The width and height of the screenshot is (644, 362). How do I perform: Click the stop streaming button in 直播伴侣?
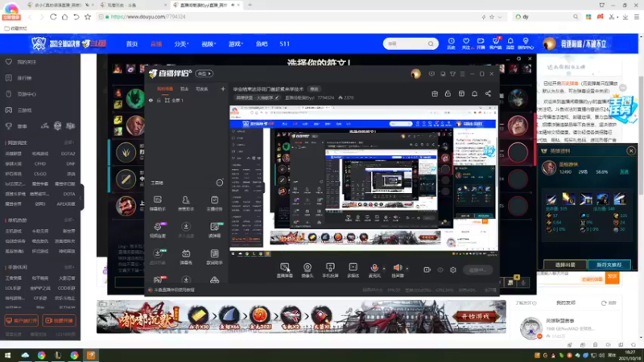[477, 270]
